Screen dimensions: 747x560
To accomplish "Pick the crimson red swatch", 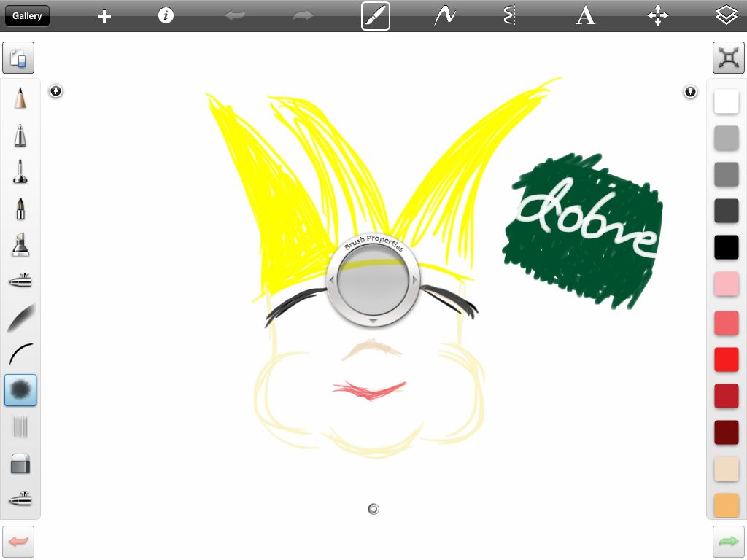I will point(727,396).
